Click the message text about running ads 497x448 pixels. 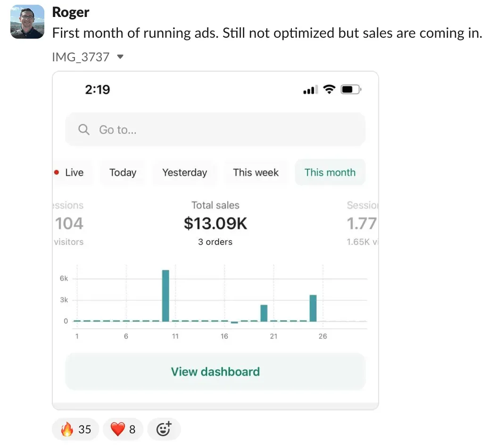point(267,33)
